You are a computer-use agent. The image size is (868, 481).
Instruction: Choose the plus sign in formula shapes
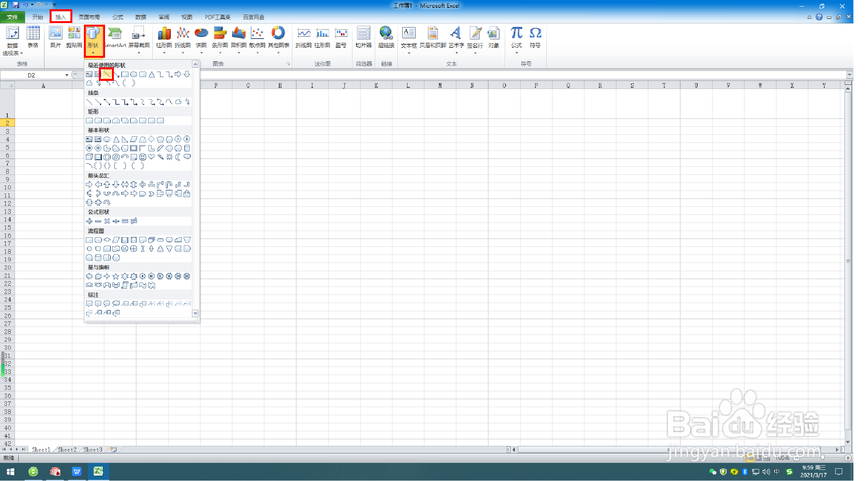click(x=89, y=221)
